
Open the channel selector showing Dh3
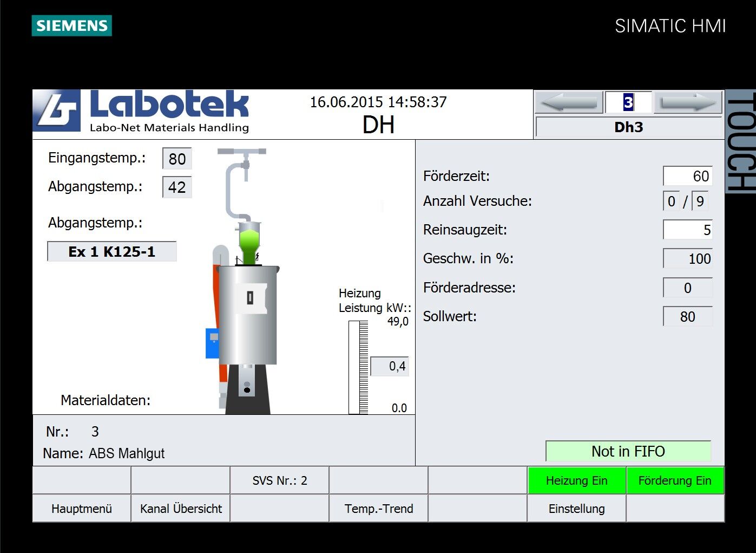tap(629, 127)
